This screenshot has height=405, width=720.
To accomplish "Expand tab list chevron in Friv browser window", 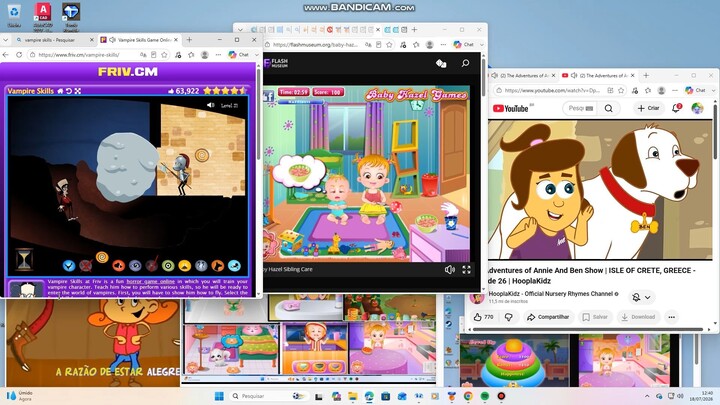I will 6,40.
